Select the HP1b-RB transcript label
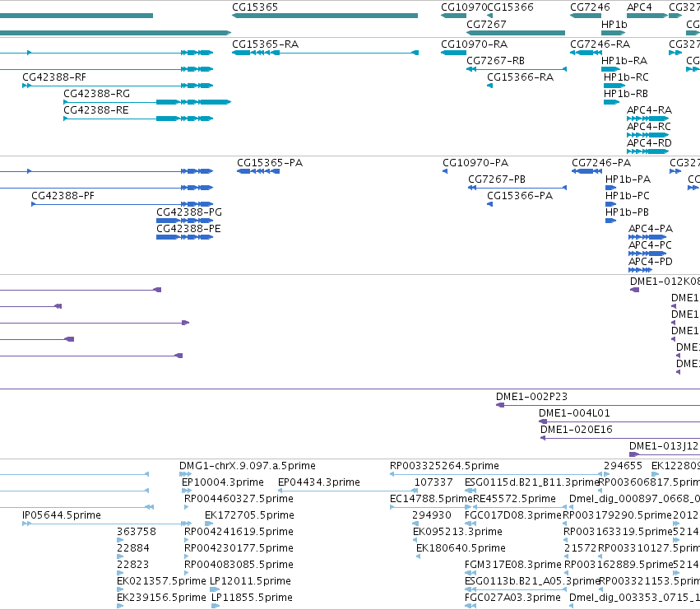The height and width of the screenshot is (610, 700). (x=625, y=94)
